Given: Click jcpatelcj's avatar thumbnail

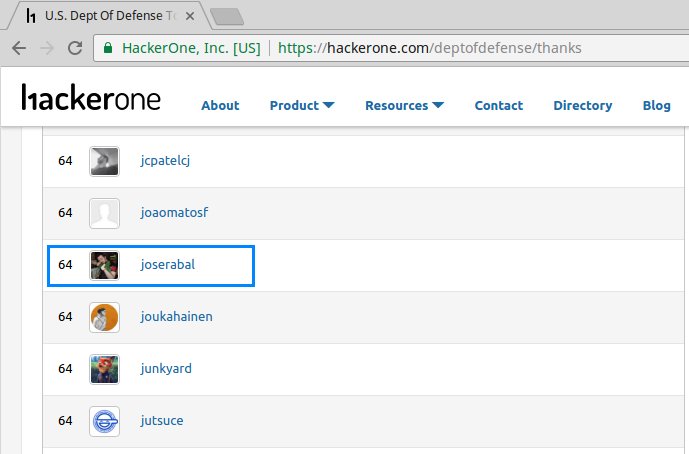Looking at the screenshot, I should 105,161.
